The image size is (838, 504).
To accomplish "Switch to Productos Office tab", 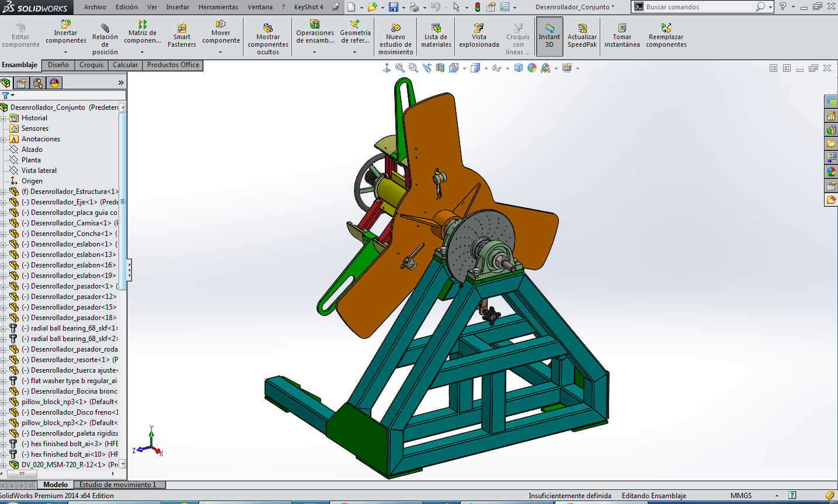I will tap(173, 65).
